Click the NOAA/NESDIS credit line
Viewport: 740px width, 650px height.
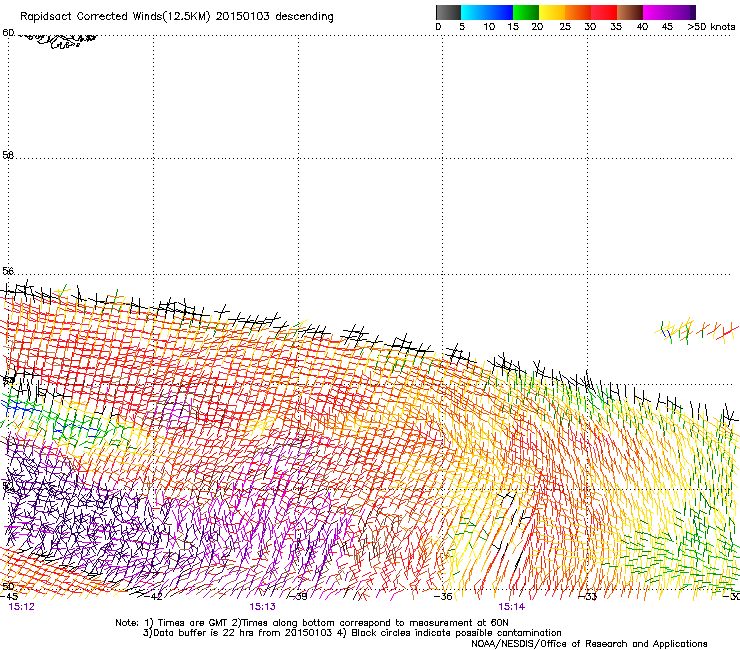coord(589,644)
